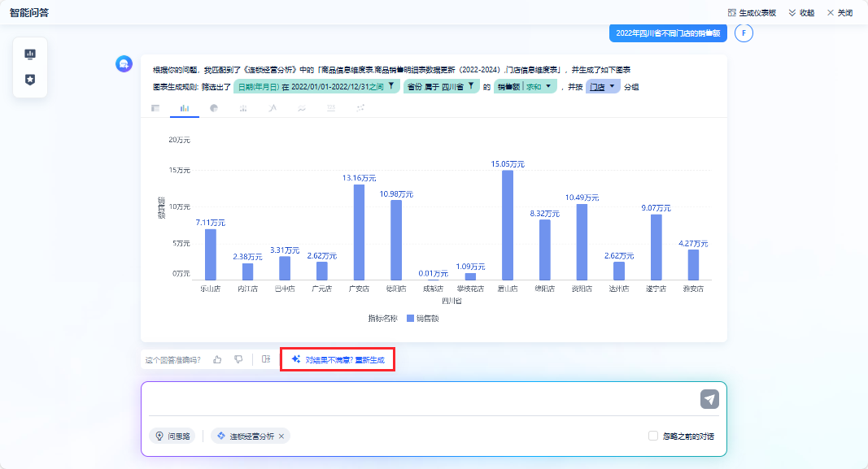Click the question input text area

[424, 399]
